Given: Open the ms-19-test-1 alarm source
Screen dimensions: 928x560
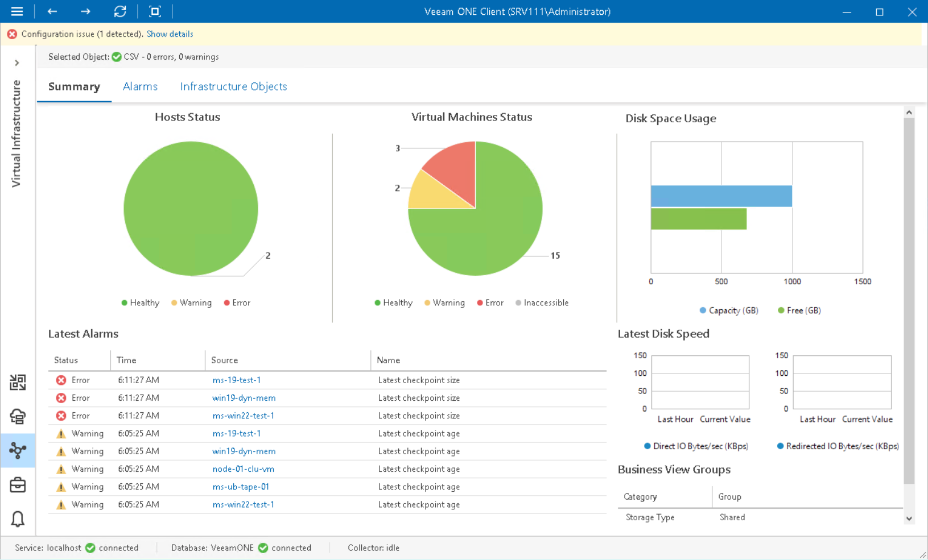Looking at the screenshot, I should click(237, 380).
